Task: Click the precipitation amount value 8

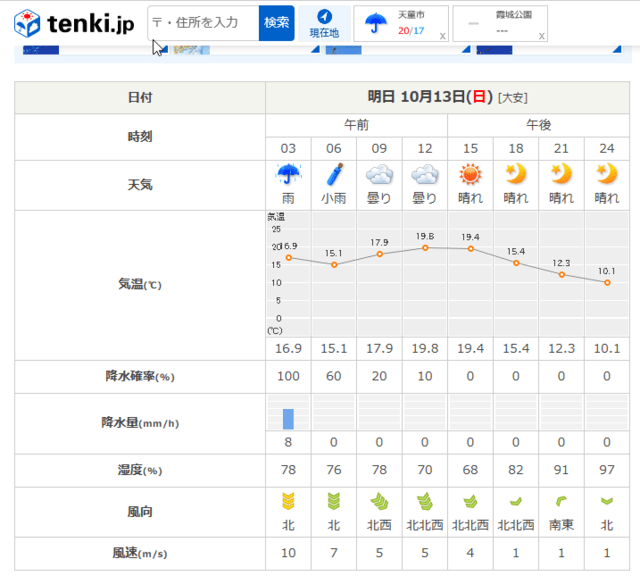Action: point(288,442)
